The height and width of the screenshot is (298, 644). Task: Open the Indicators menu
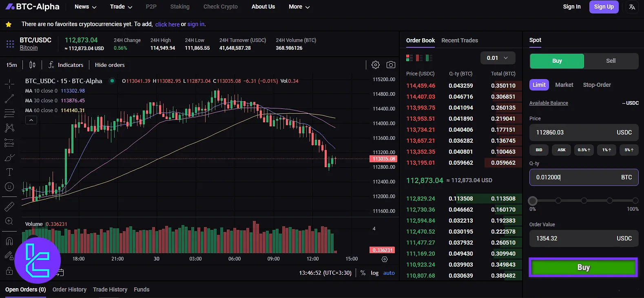pos(66,65)
